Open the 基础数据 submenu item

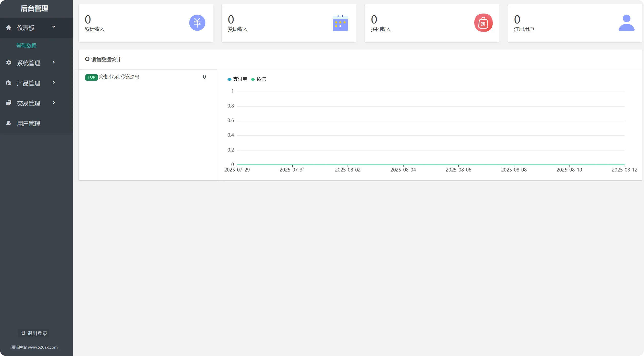pyautogui.click(x=27, y=45)
